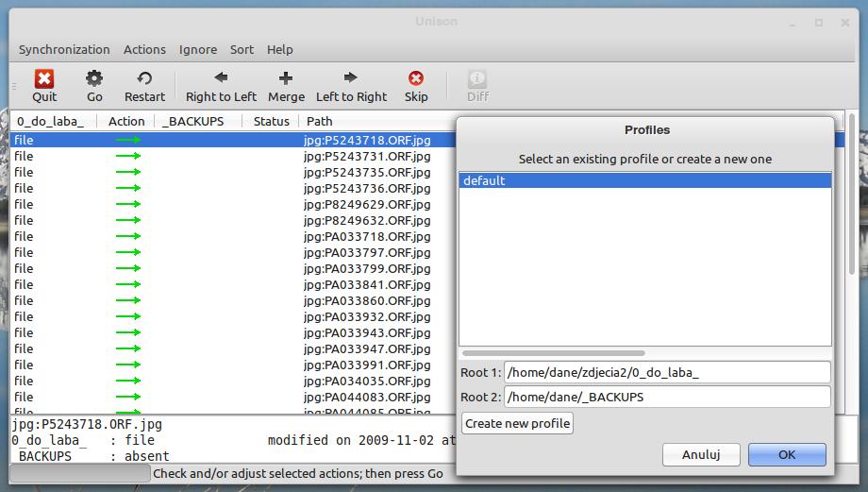The height and width of the screenshot is (492, 868).
Task: Open the Sort menu
Action: click(x=242, y=50)
